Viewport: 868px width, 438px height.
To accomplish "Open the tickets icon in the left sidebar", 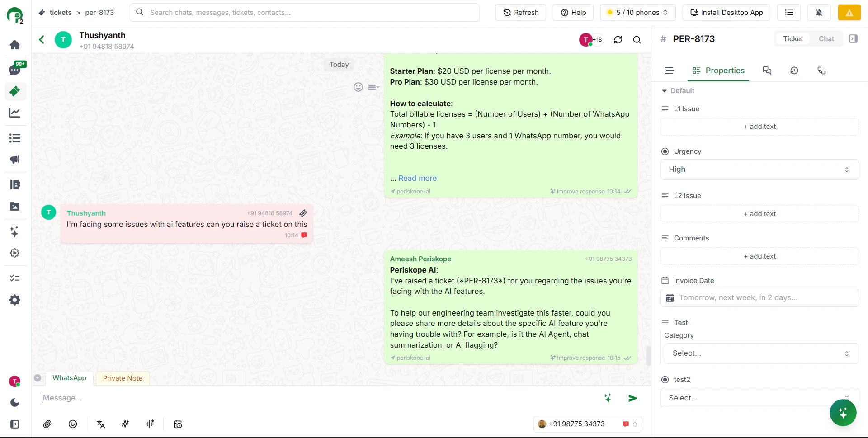I will [15, 91].
